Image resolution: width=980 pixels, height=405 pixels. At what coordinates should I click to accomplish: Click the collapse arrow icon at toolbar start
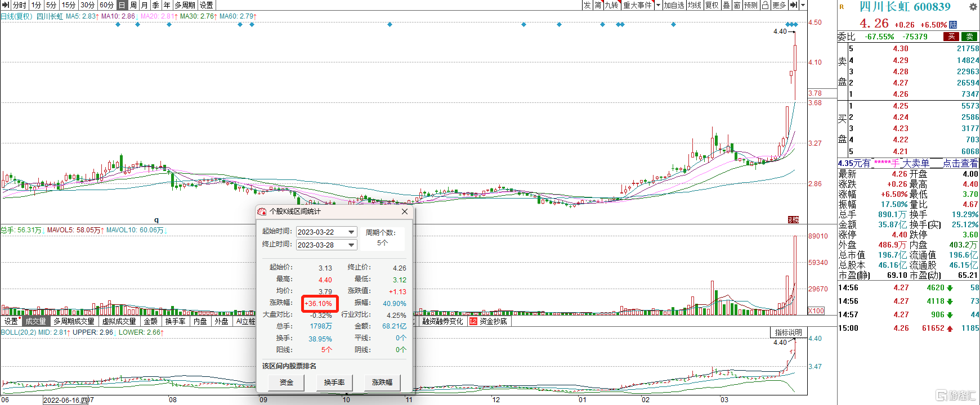[x=6, y=5]
